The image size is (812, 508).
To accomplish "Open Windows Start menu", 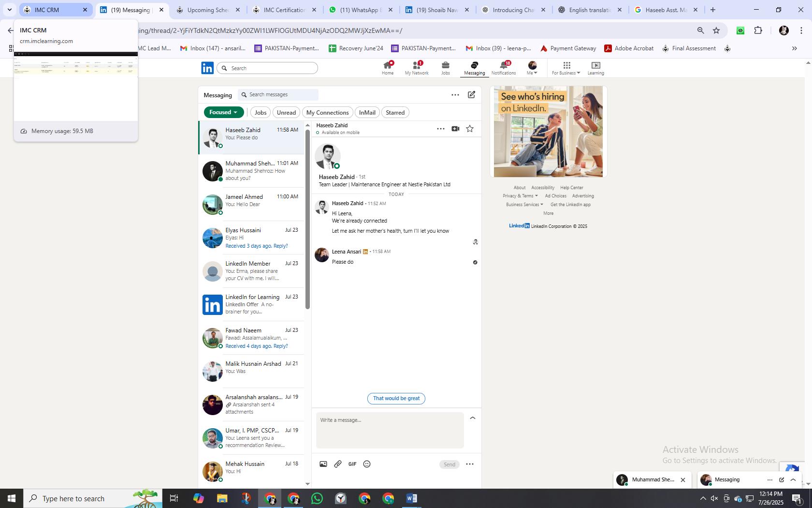I will tap(12, 498).
